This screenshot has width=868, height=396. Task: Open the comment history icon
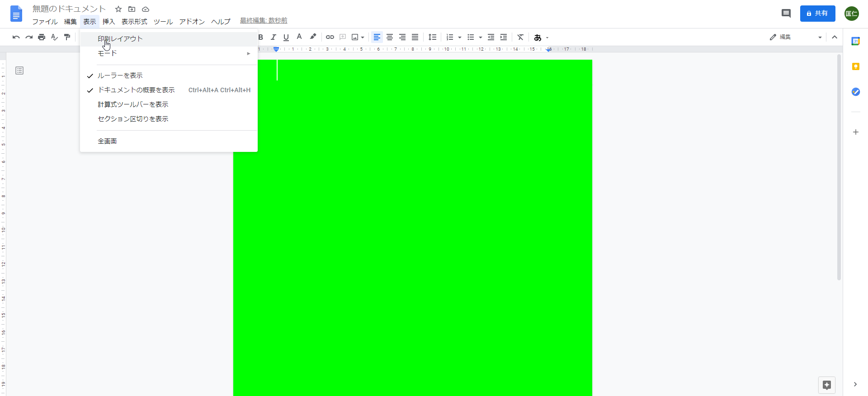786,14
